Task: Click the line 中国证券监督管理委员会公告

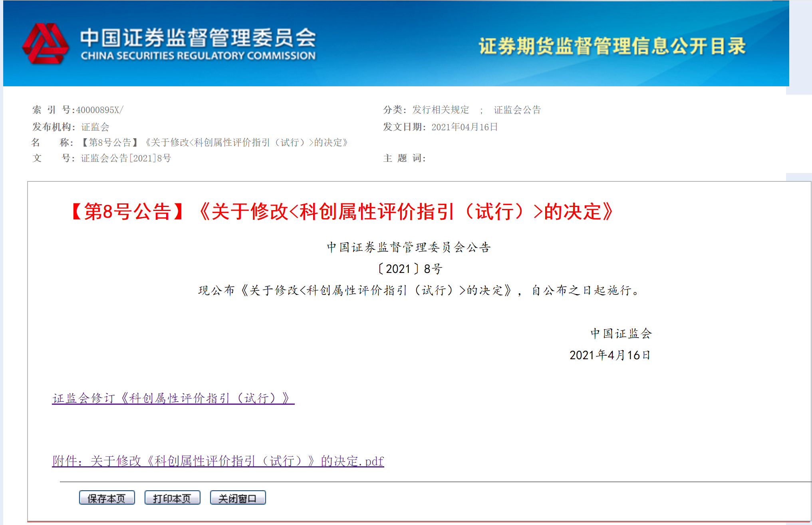Action: [x=409, y=247]
